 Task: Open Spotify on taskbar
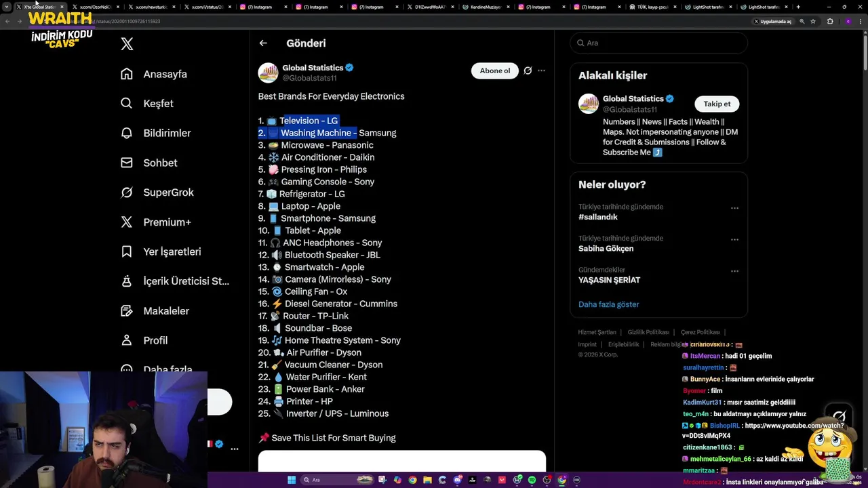[x=532, y=480]
